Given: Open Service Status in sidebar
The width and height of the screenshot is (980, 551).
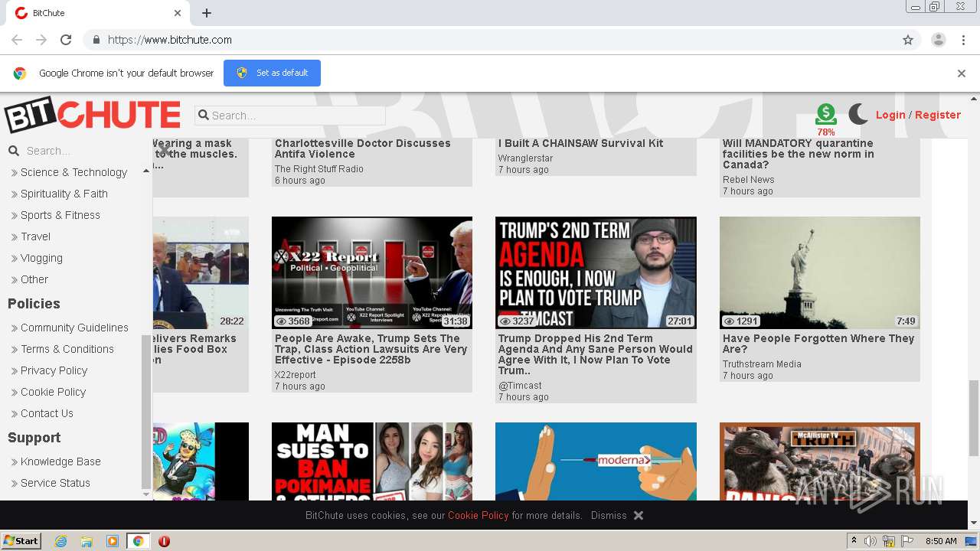Looking at the screenshot, I should (55, 483).
